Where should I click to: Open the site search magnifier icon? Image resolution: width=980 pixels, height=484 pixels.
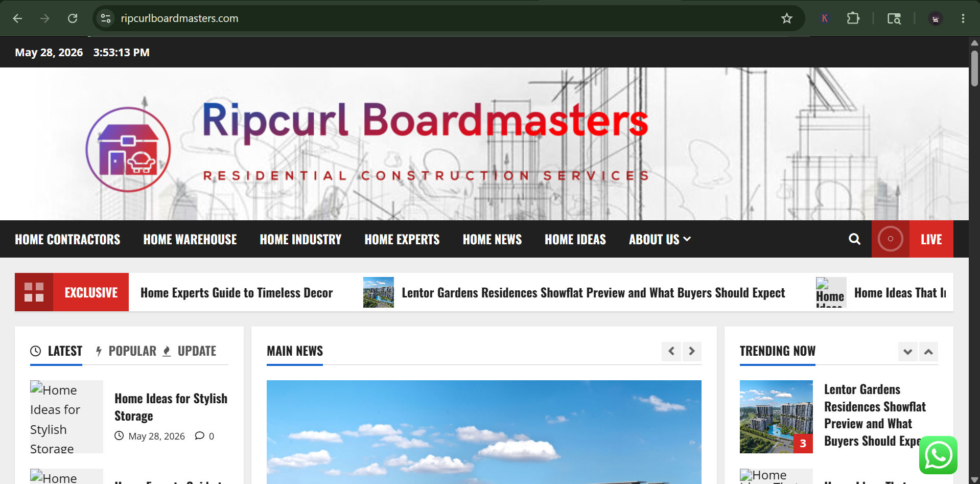pyautogui.click(x=854, y=239)
